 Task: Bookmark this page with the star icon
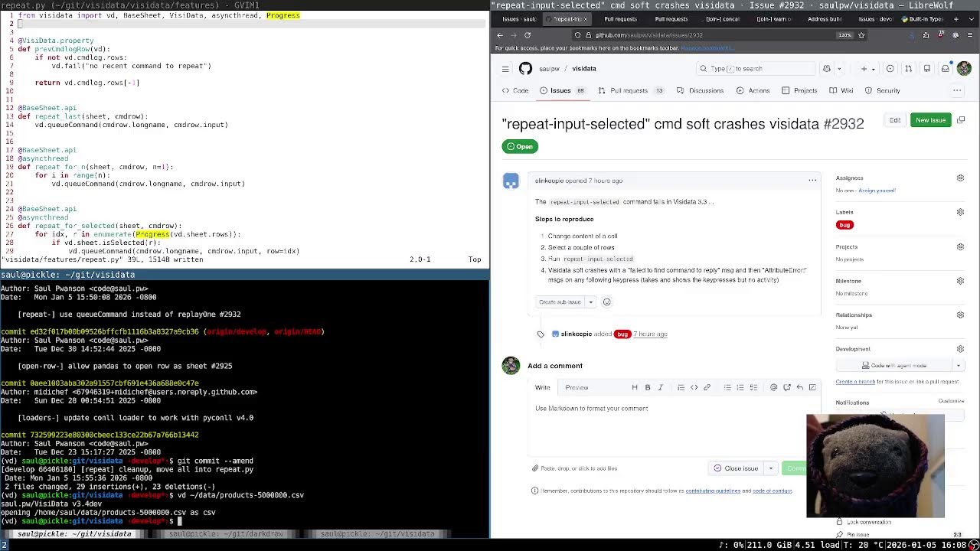coord(861,35)
